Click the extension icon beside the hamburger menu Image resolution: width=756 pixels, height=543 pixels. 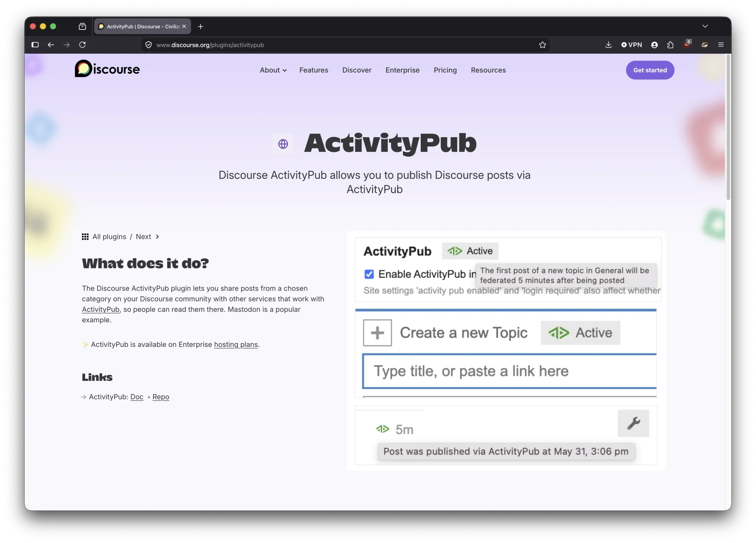[704, 45]
